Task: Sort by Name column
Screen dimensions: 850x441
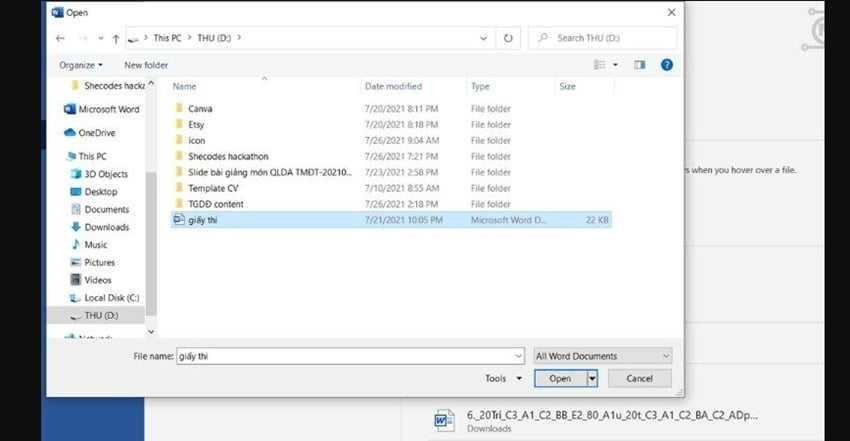Action: click(184, 86)
